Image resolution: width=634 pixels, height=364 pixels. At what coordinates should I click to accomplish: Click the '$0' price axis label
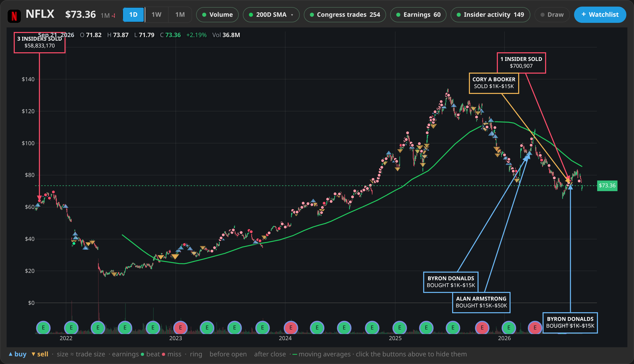(x=31, y=303)
